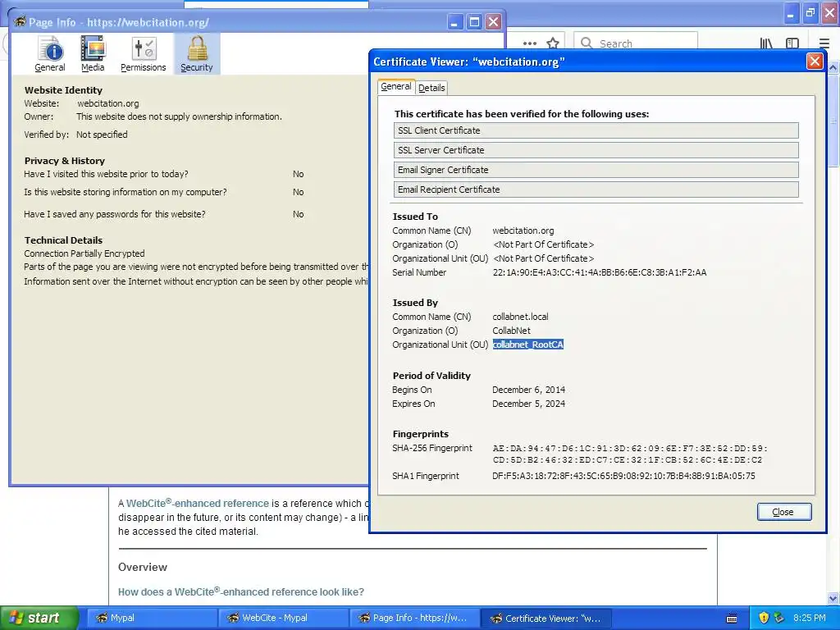Select the Security padlock tab
Screen dimensions: 840x630
197,53
